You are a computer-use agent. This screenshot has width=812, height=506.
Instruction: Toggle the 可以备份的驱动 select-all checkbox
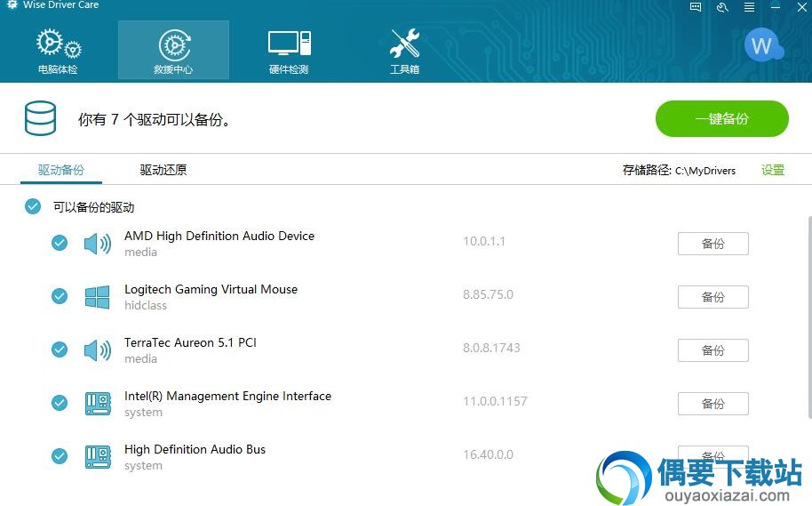(33, 206)
